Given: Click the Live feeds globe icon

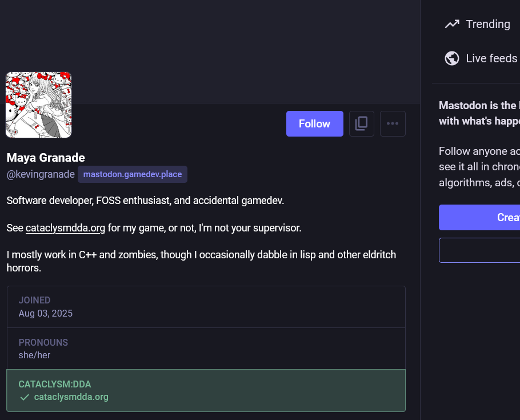Looking at the screenshot, I should (x=452, y=58).
